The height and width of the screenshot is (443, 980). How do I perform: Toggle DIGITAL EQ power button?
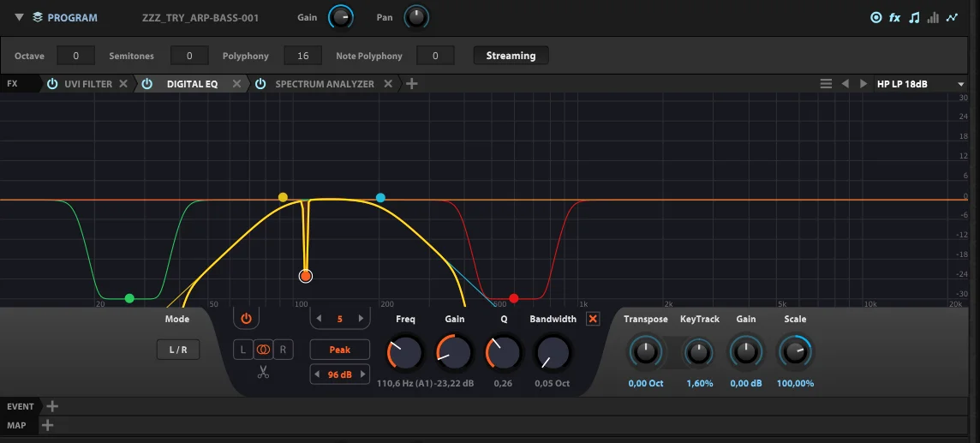point(146,84)
